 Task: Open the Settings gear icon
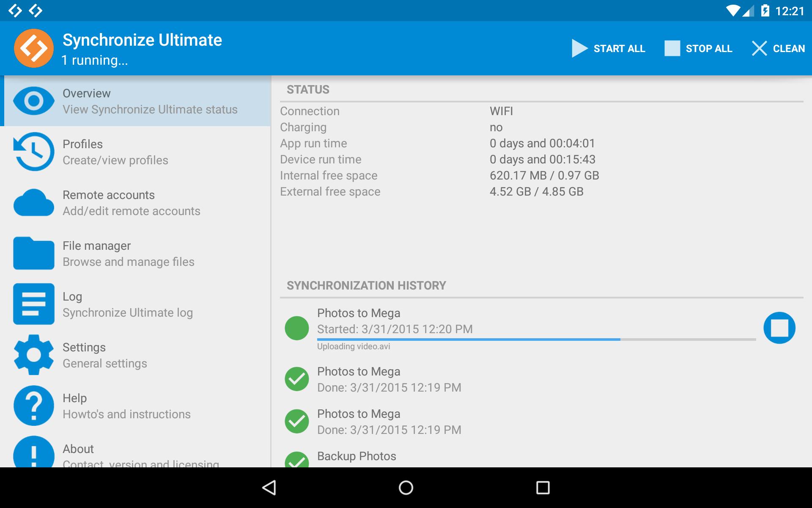34,355
